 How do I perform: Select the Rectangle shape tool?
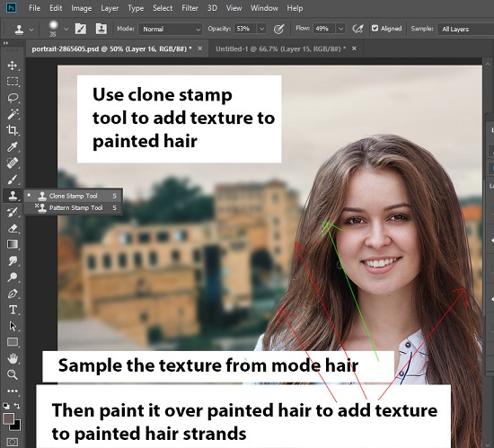tap(13, 342)
